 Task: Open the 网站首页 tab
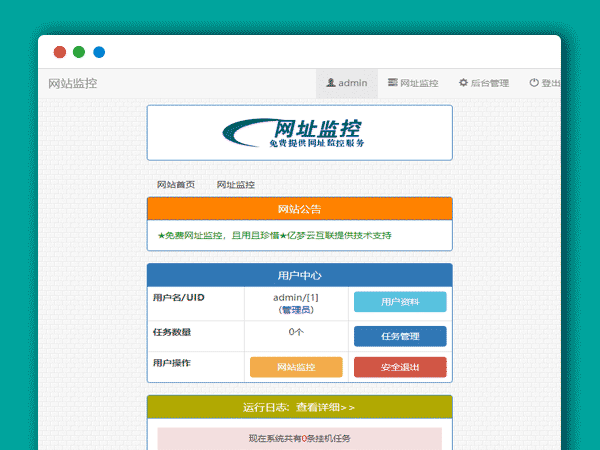176,185
